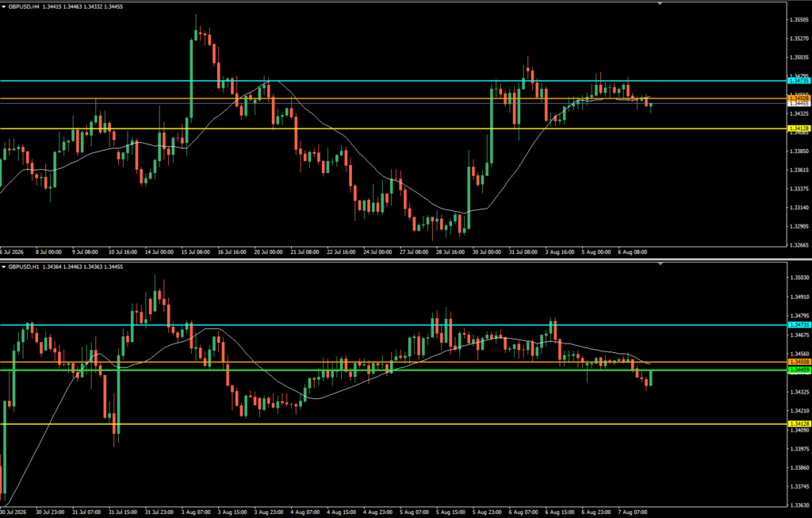812x518 pixels.
Task: Click the yellow 1.34128 price tag on the H4 chart
Action: click(799, 129)
